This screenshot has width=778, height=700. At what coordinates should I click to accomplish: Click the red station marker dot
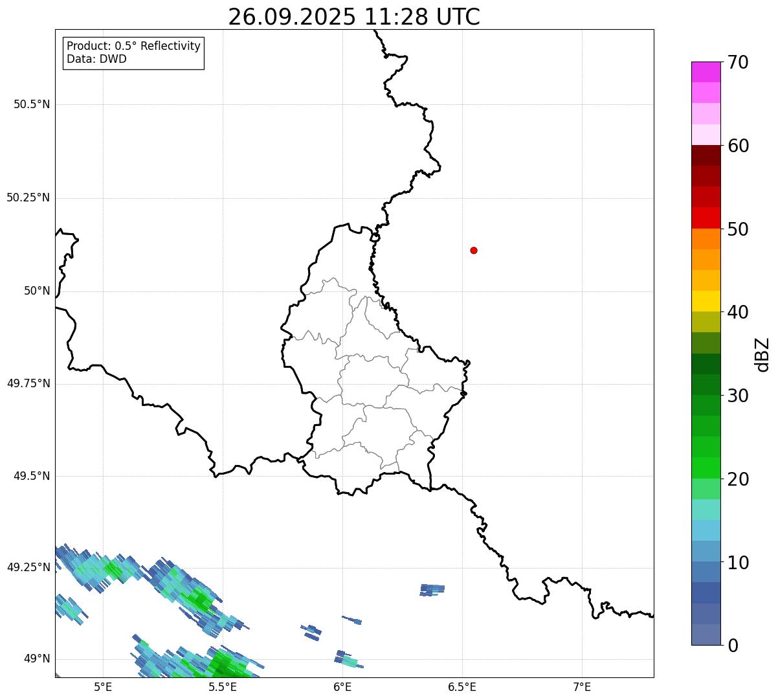pyautogui.click(x=474, y=250)
